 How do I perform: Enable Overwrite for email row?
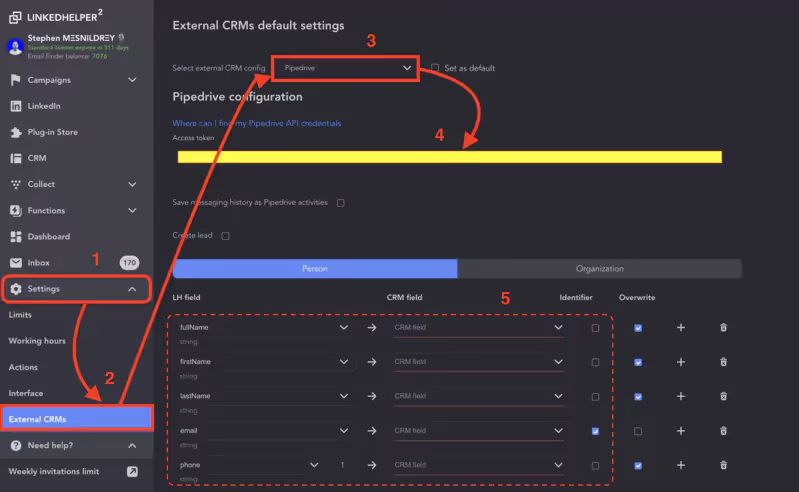[x=638, y=431]
